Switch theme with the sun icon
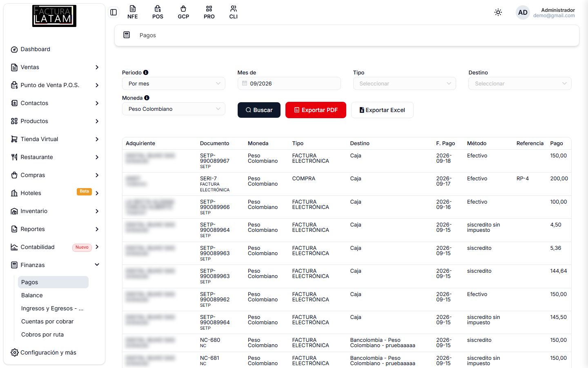Screen dimensions: 588x368 point(498,12)
